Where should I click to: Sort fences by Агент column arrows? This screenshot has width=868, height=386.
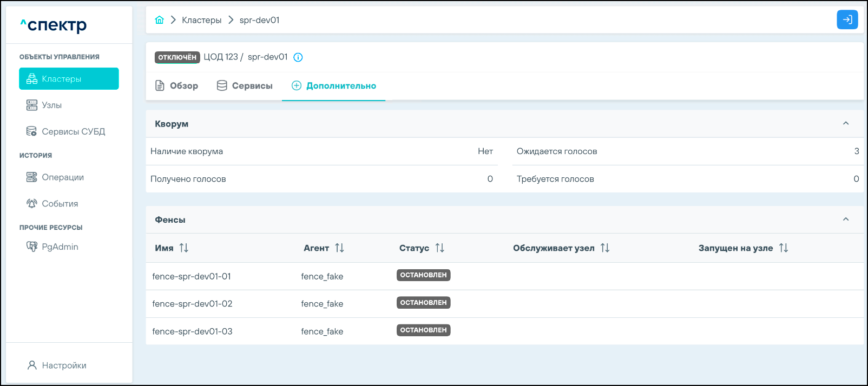point(339,248)
